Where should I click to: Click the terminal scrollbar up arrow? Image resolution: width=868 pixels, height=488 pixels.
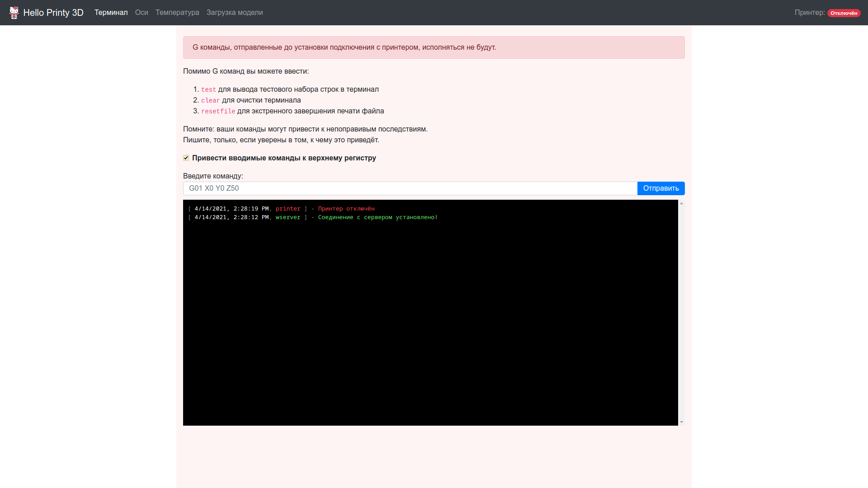(x=681, y=203)
